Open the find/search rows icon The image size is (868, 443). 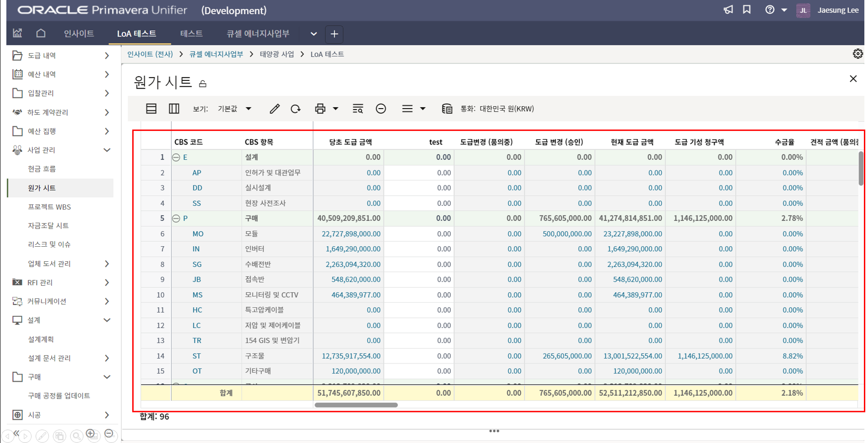[x=358, y=109]
